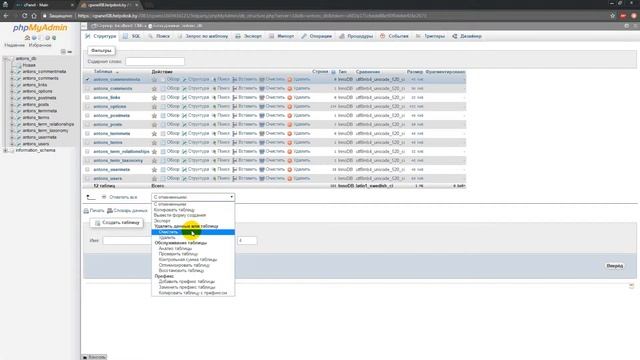Check the antons_options row checkbox

pyautogui.click(x=87, y=106)
